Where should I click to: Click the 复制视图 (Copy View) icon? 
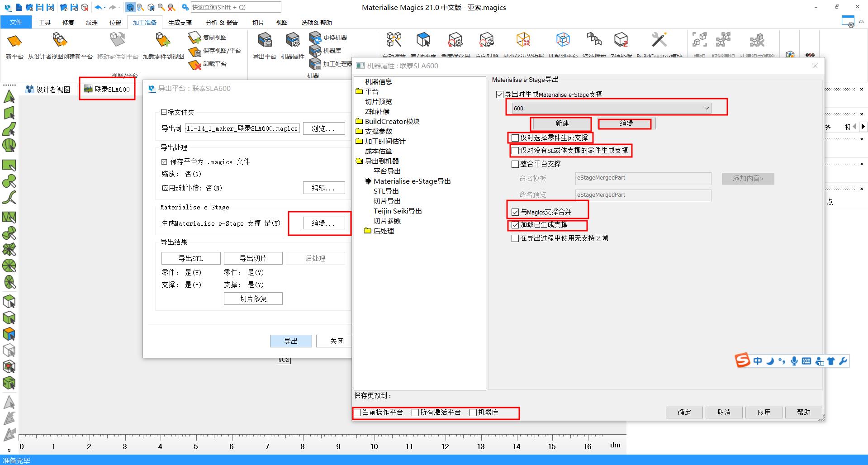pyautogui.click(x=194, y=38)
